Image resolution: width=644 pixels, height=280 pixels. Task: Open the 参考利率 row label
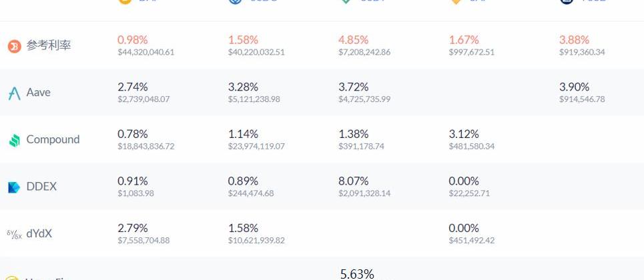pos(49,45)
